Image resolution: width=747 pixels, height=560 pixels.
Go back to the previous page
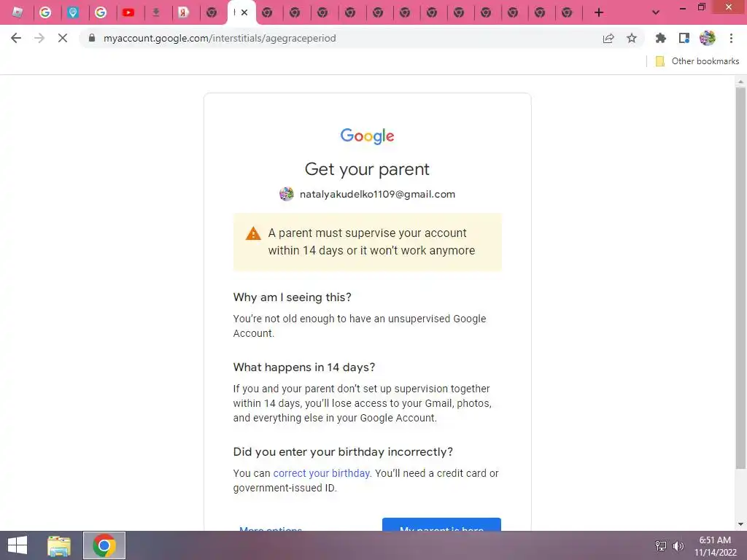click(x=16, y=38)
